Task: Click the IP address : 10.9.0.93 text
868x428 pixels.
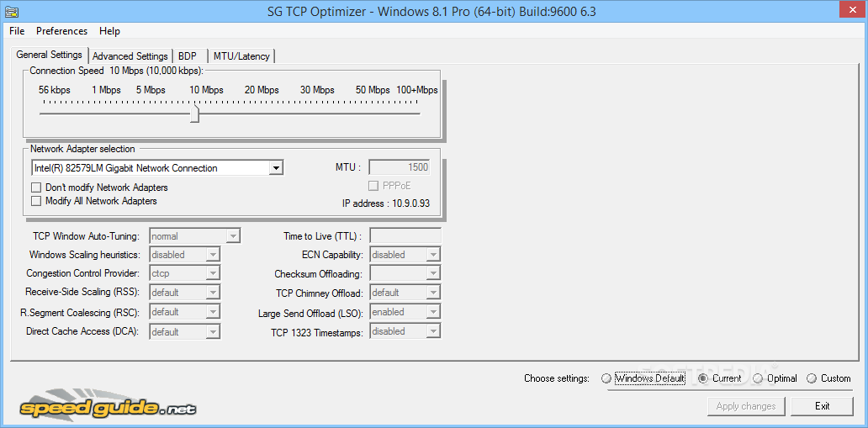Action: click(x=386, y=203)
